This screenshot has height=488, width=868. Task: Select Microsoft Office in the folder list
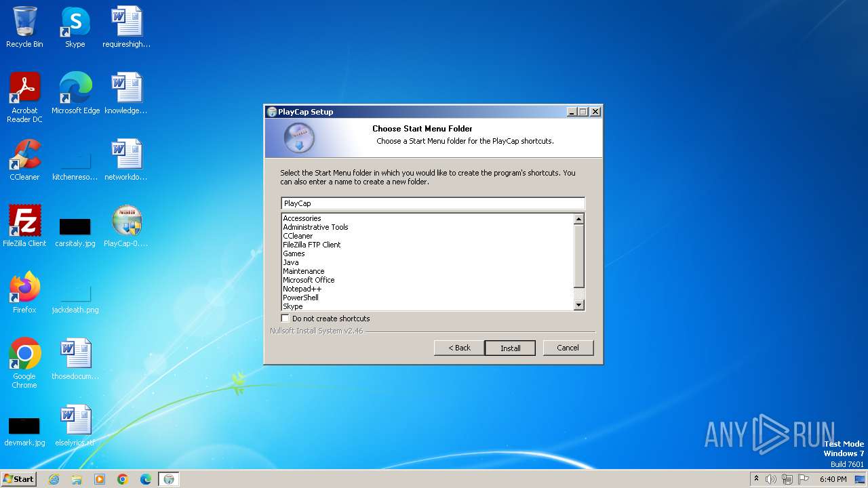click(x=309, y=280)
